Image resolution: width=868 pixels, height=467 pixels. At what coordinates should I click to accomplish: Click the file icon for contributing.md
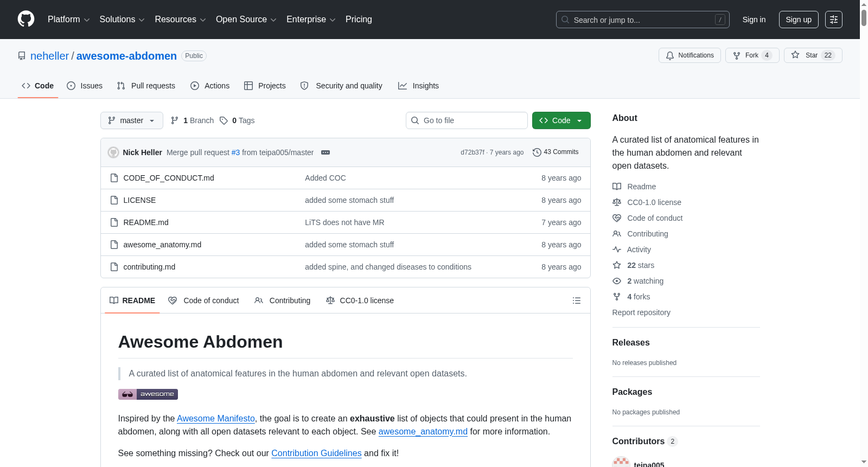click(x=114, y=267)
